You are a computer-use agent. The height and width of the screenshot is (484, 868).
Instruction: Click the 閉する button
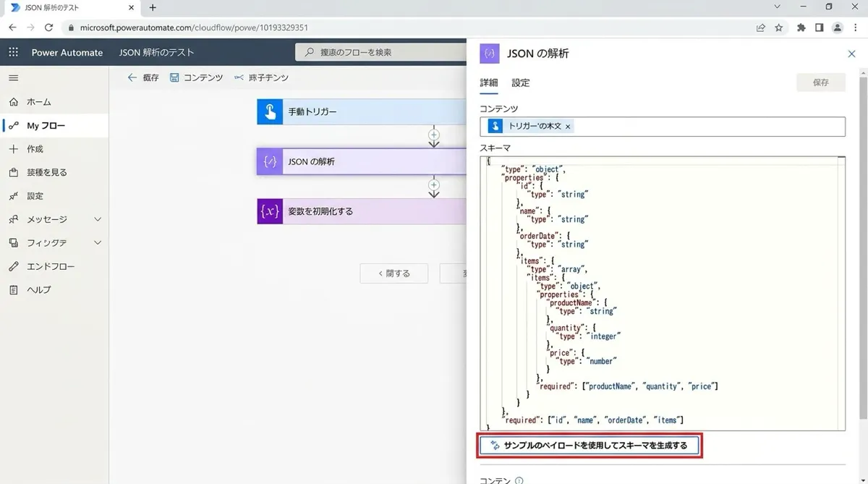(394, 273)
